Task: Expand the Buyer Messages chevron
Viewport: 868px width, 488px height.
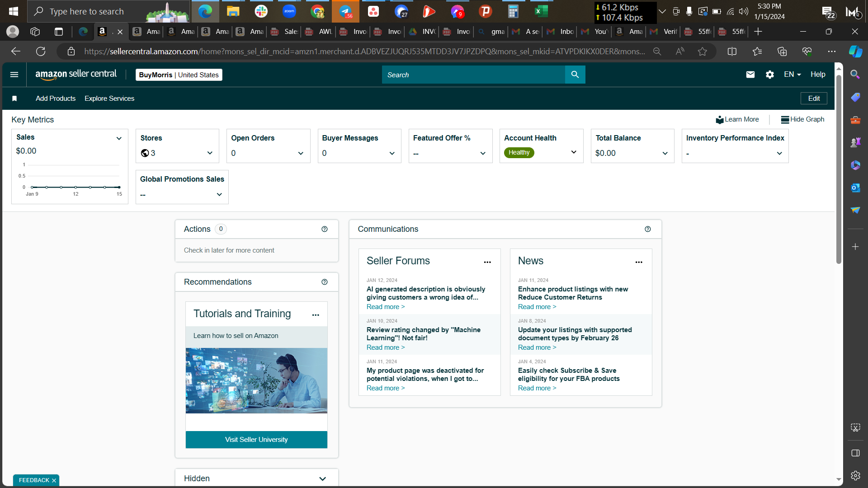Action: (x=392, y=154)
